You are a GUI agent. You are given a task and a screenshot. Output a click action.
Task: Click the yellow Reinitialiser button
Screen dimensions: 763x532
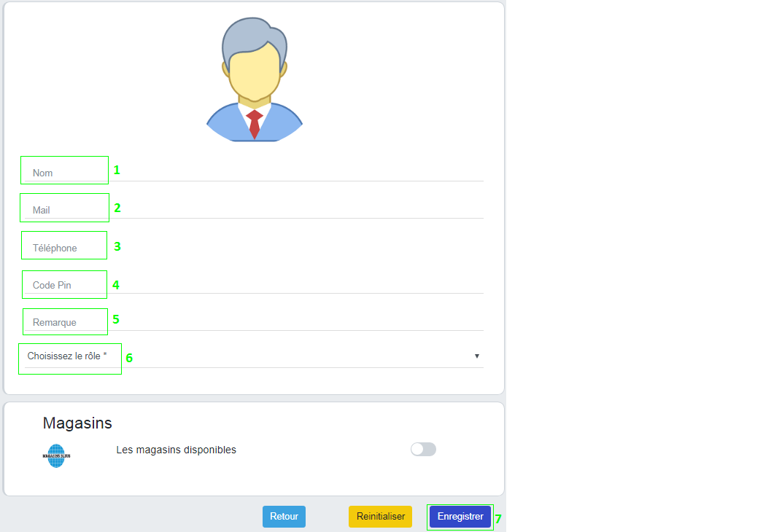[380, 517]
